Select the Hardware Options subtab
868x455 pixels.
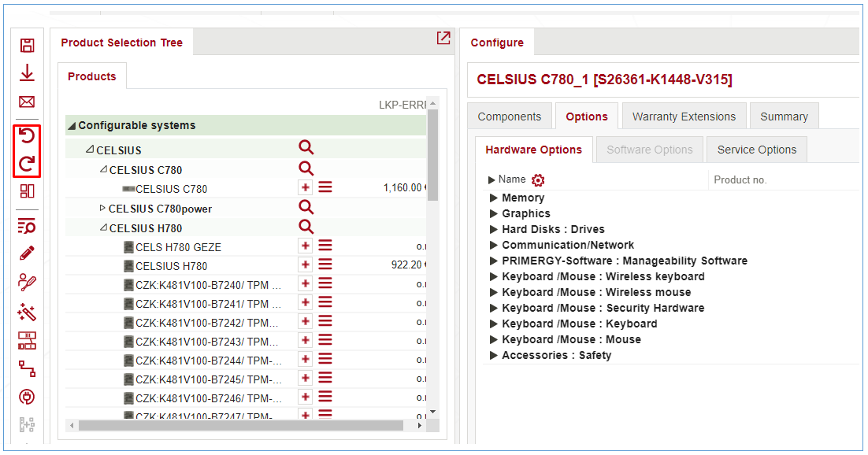click(x=534, y=150)
